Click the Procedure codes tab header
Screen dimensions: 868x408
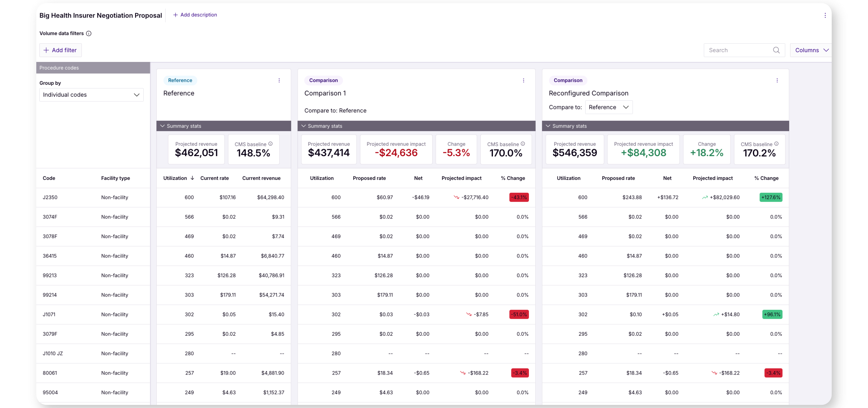pos(93,68)
